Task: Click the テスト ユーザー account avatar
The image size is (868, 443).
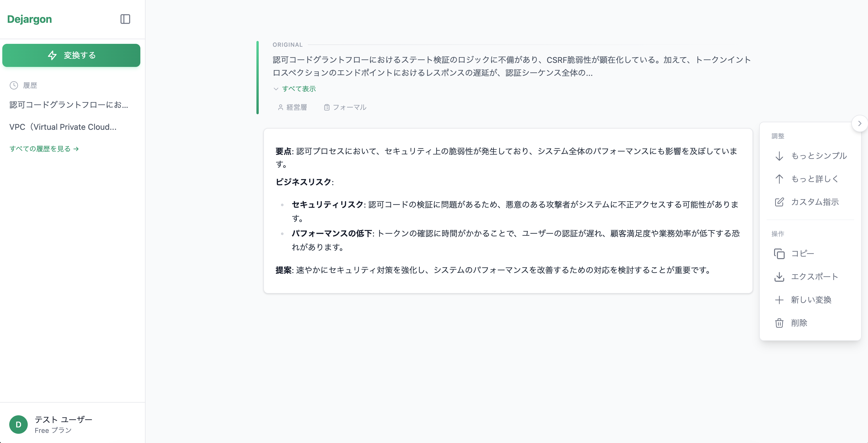Action: [18, 425]
